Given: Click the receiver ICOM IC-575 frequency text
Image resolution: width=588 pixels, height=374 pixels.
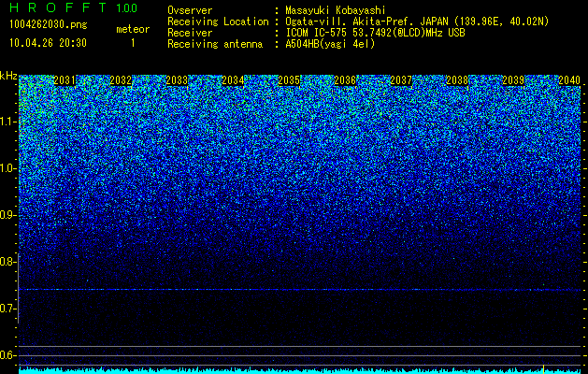Looking at the screenshot, I should tap(375, 33).
